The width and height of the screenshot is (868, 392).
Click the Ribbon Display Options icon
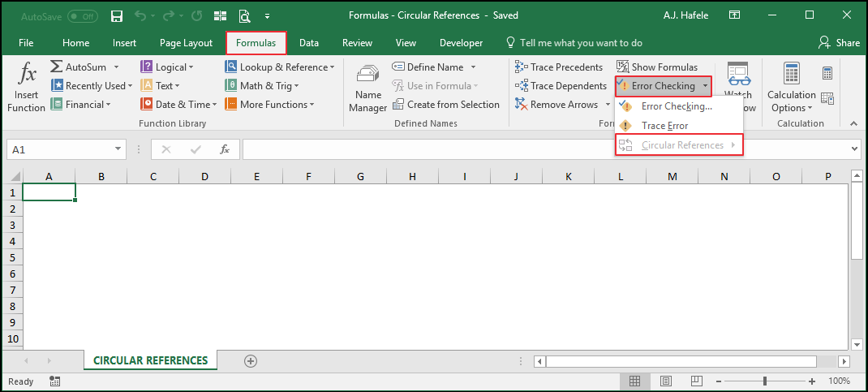tap(735, 15)
